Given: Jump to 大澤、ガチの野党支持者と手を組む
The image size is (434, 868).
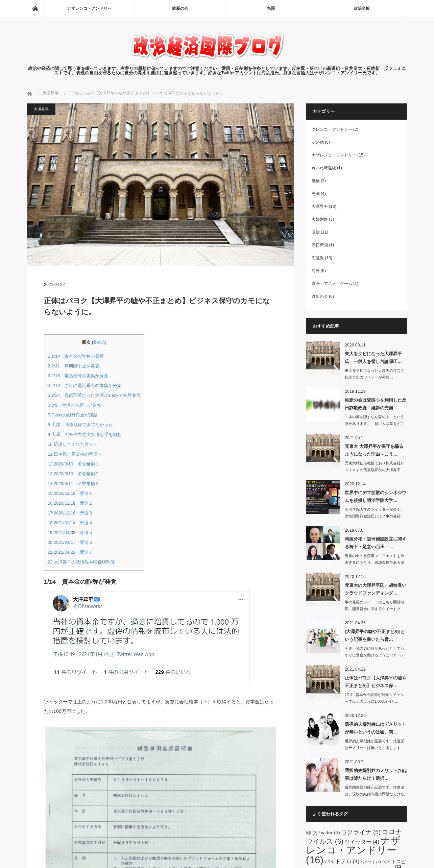Looking at the screenshot, I should click(x=85, y=435).
